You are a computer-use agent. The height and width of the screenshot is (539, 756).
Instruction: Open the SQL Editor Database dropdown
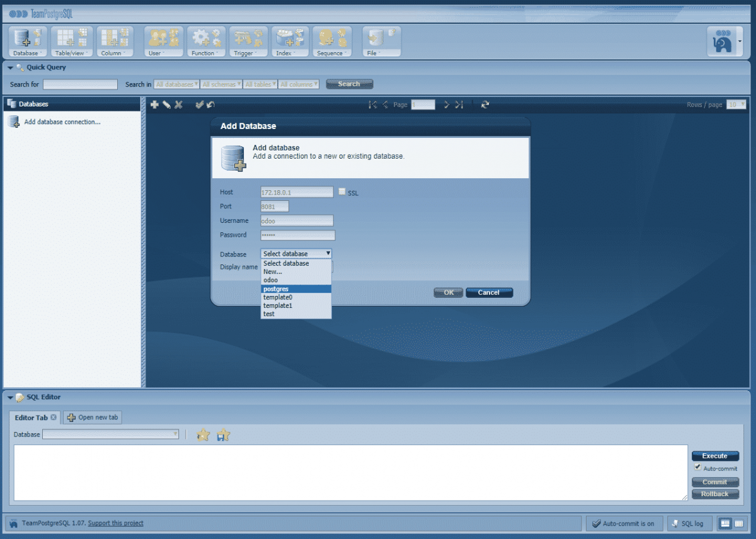pos(110,434)
